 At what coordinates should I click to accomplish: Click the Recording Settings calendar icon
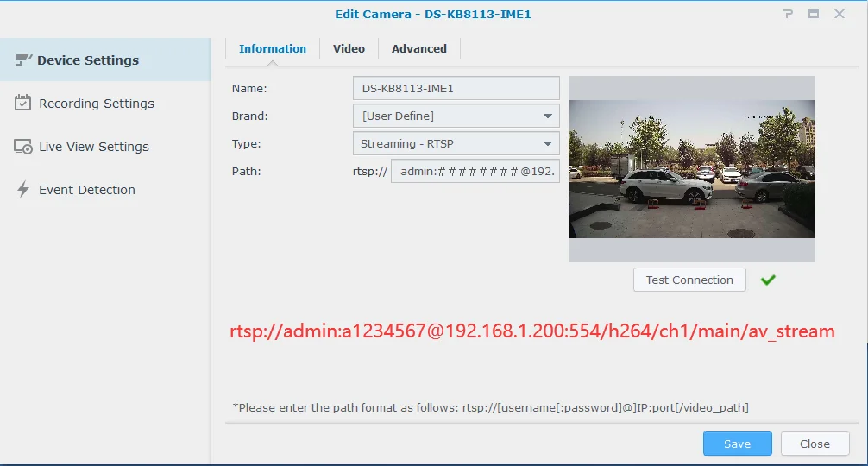click(22, 103)
